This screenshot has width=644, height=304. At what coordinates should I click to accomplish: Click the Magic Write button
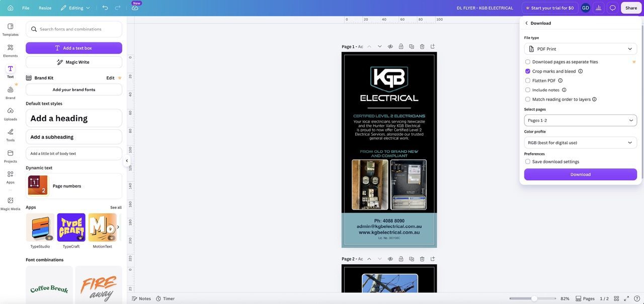[74, 62]
